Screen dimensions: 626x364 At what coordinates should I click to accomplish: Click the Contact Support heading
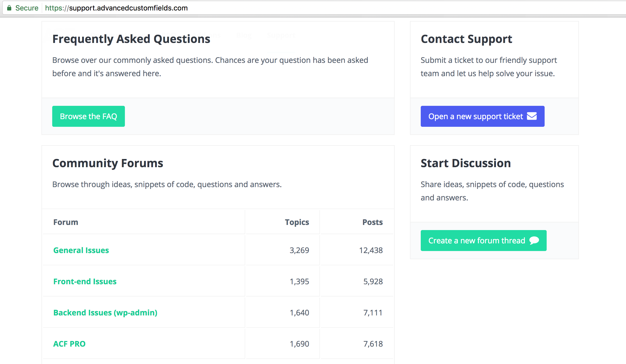[467, 39]
